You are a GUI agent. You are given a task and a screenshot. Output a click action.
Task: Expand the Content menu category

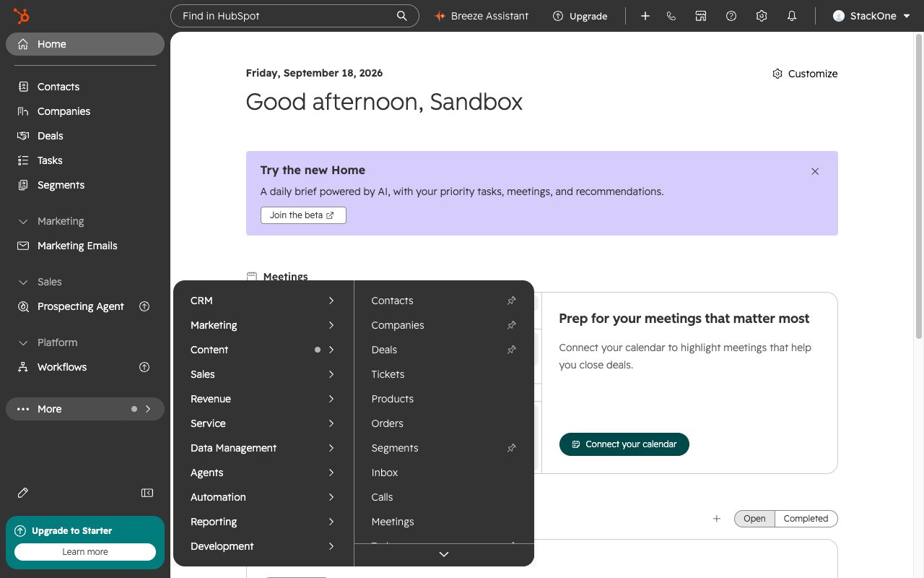[263, 350]
